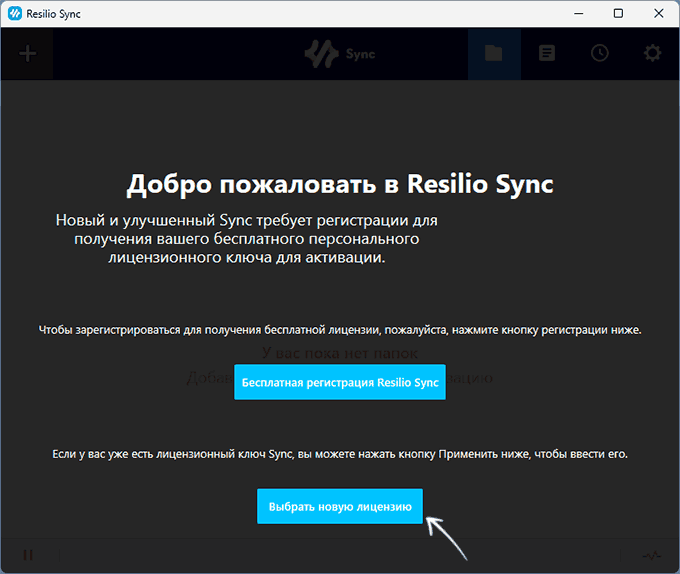
Task: Maximize the Resilio Sync window
Action: coord(618,13)
